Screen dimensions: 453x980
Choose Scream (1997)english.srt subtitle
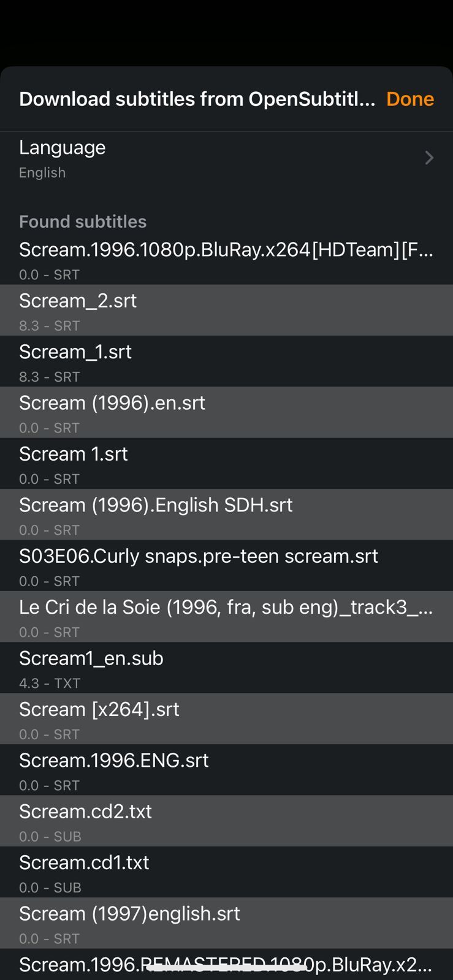click(x=227, y=923)
